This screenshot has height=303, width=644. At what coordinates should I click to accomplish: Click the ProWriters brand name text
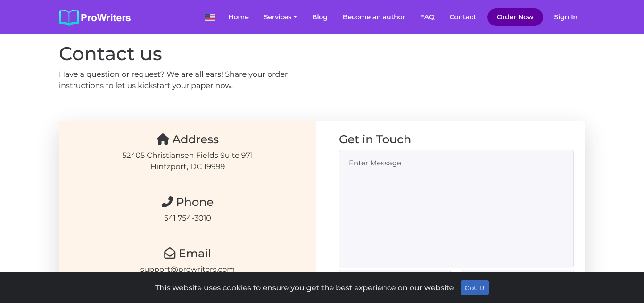[106, 18]
